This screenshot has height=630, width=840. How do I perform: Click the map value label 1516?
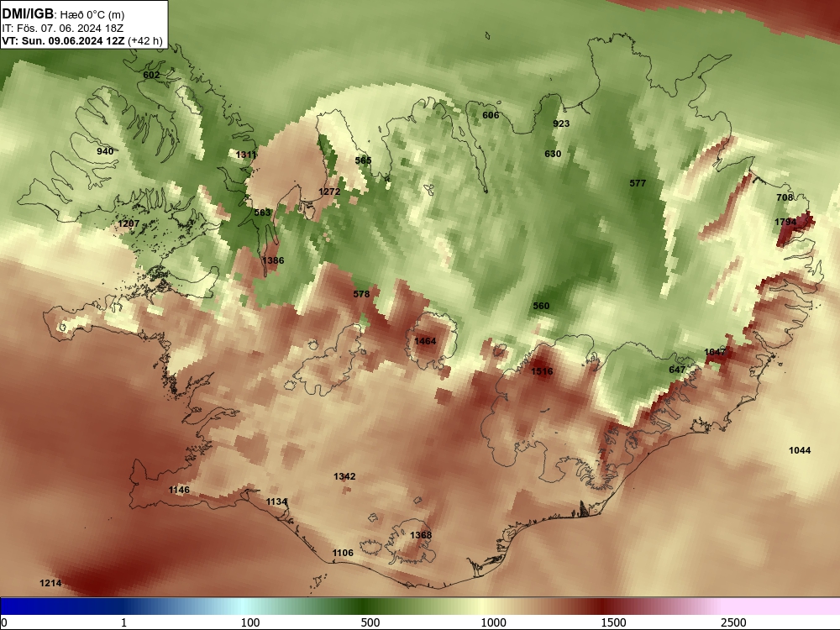tap(542, 371)
